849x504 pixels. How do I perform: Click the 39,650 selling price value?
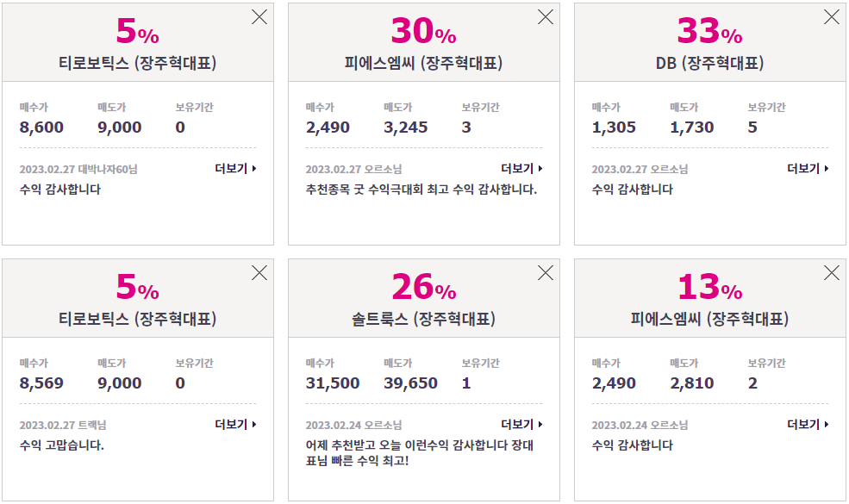point(410,383)
